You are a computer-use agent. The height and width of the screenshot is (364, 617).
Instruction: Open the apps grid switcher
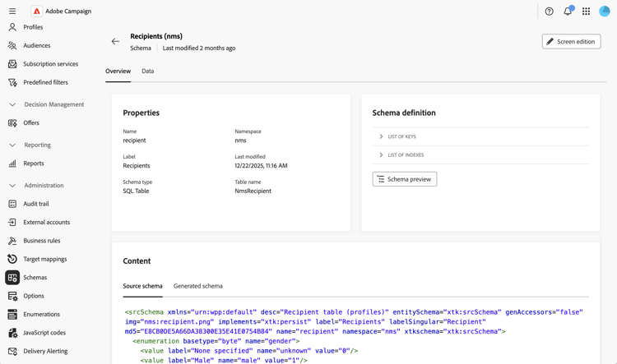click(586, 12)
